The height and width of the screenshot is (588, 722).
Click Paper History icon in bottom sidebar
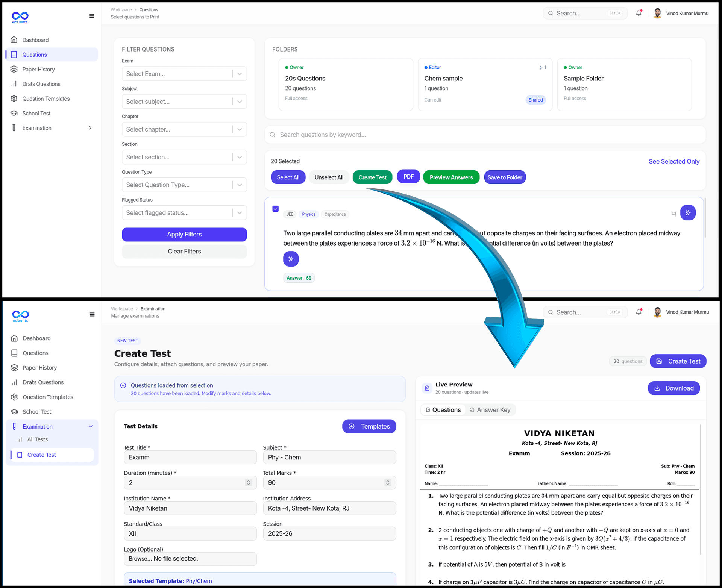(14, 368)
